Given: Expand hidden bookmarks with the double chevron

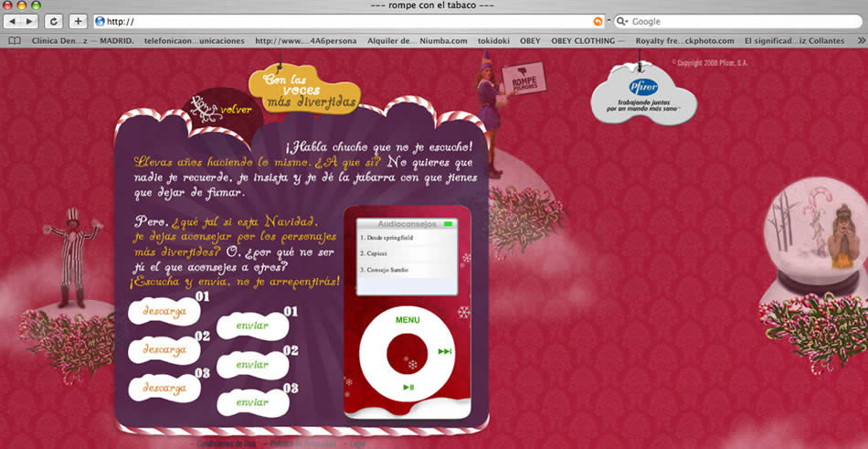Looking at the screenshot, I should pos(861,40).
